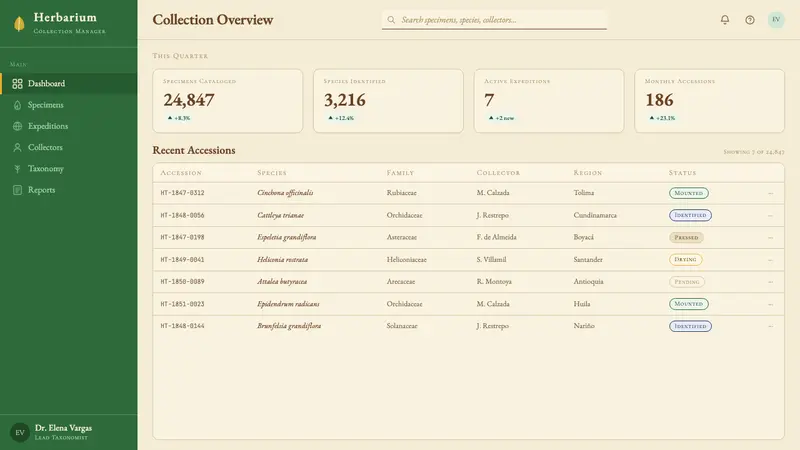Image resolution: width=800 pixels, height=450 pixels.
Task: Click Pressed status badge
Action: 686,238
